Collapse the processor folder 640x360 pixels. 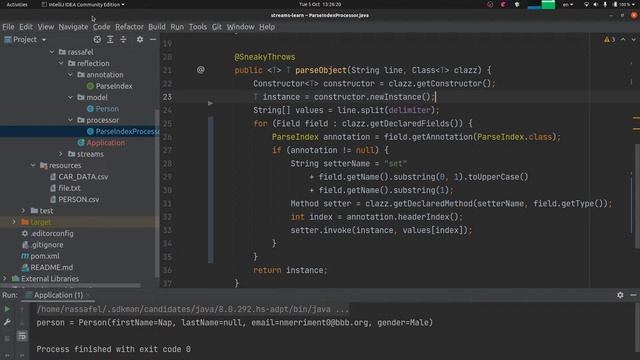point(71,120)
